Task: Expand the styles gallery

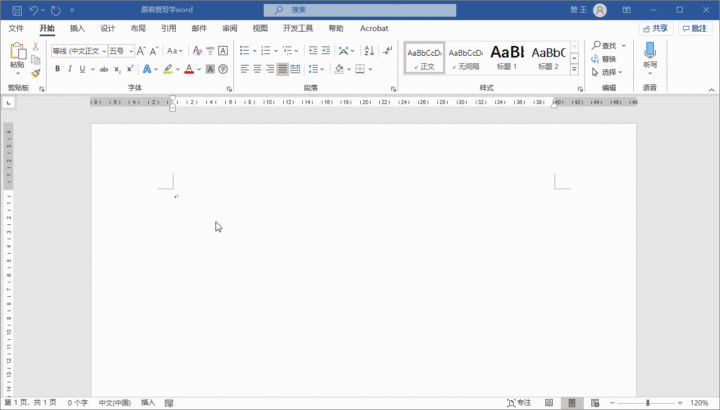Action: pos(574,69)
